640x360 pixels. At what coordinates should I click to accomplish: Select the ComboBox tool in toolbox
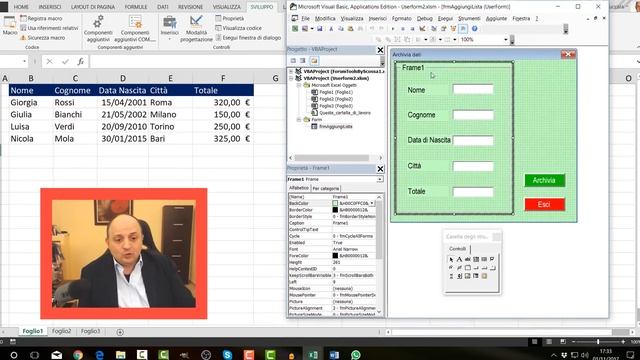point(476,259)
